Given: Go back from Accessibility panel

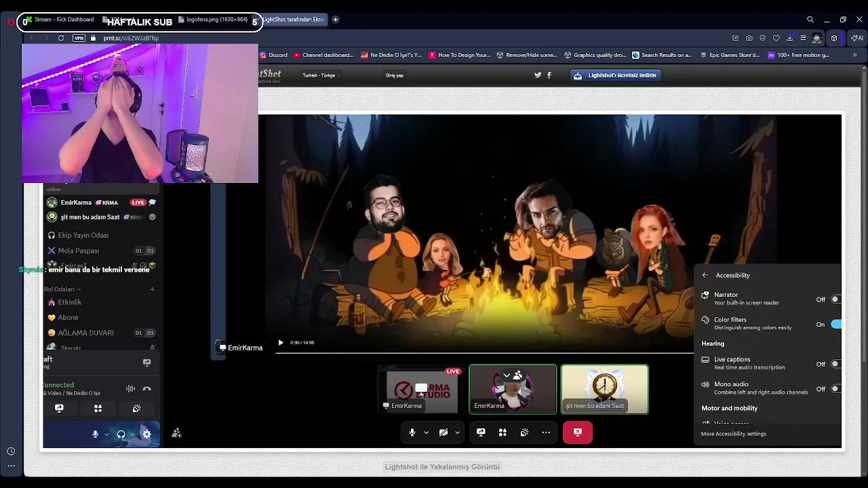Looking at the screenshot, I should (x=705, y=275).
